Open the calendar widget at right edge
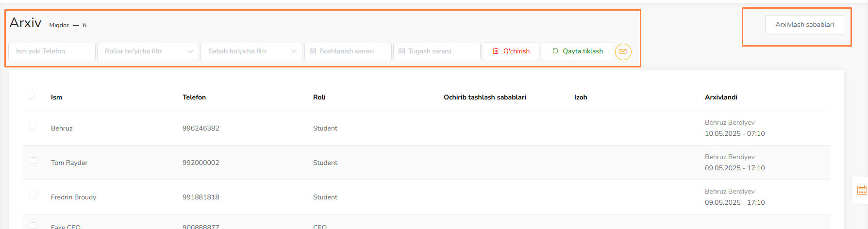Screen dimensions: 868x229 [x=862, y=190]
